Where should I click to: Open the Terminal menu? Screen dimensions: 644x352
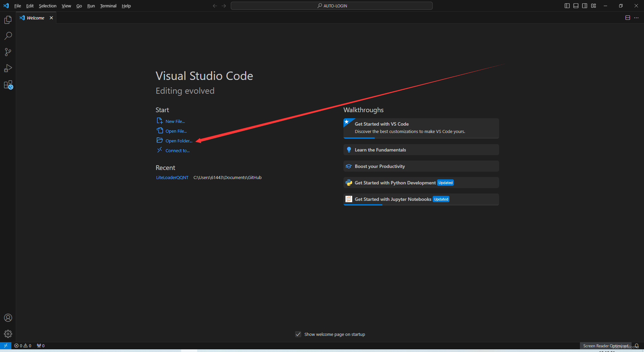point(108,6)
